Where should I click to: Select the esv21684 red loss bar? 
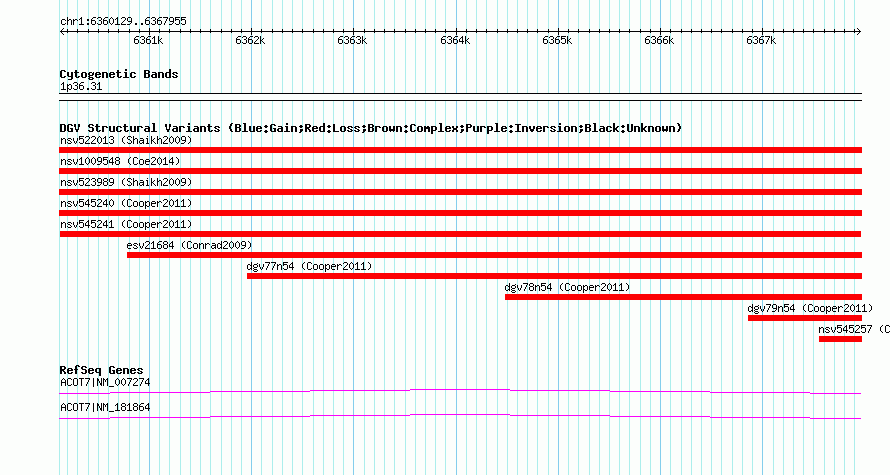tap(494, 255)
